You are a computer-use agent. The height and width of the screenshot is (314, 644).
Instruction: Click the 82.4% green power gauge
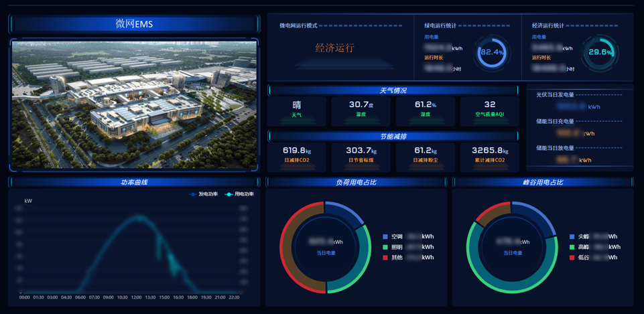pos(492,52)
